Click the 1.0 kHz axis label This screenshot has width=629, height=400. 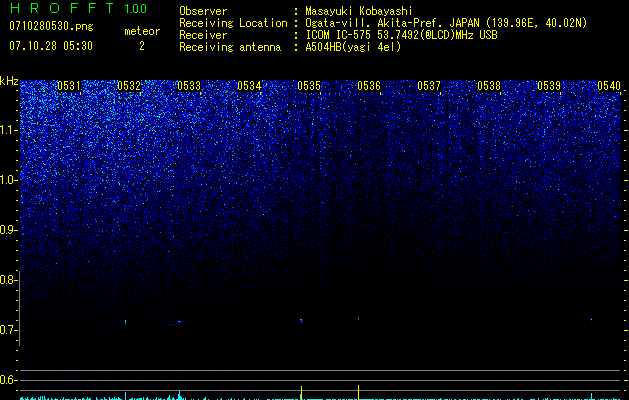9,180
